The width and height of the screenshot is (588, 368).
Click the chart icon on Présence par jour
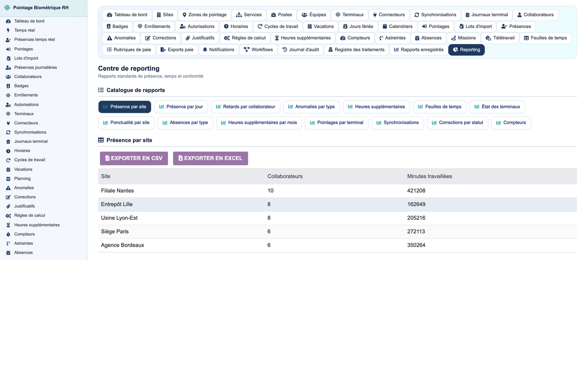(x=162, y=106)
